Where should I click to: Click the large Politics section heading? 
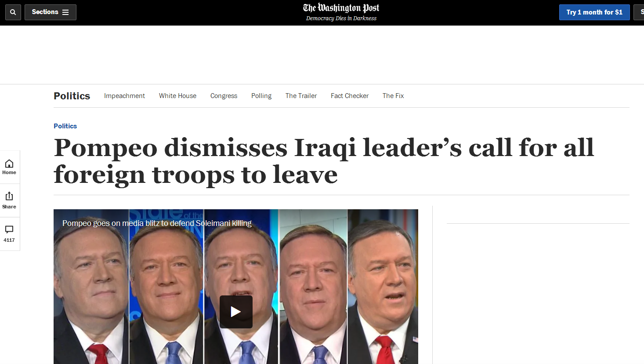coord(72,96)
